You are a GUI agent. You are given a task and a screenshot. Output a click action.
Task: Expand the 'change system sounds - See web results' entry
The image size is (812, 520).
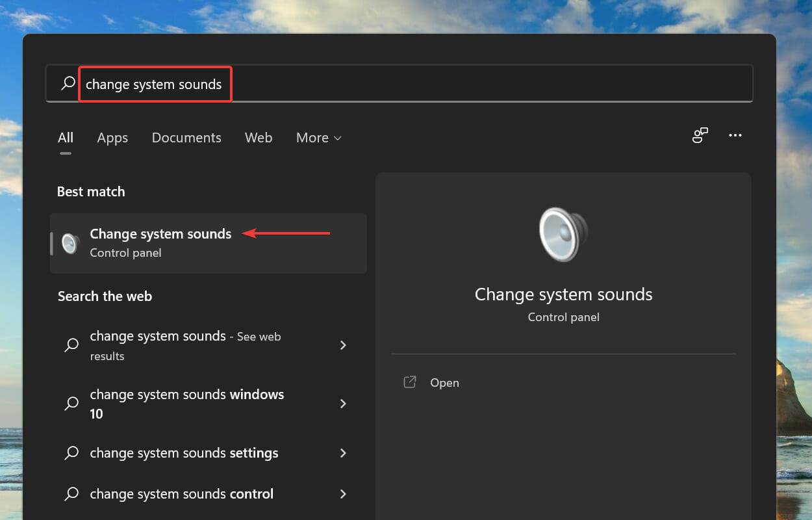(x=343, y=345)
